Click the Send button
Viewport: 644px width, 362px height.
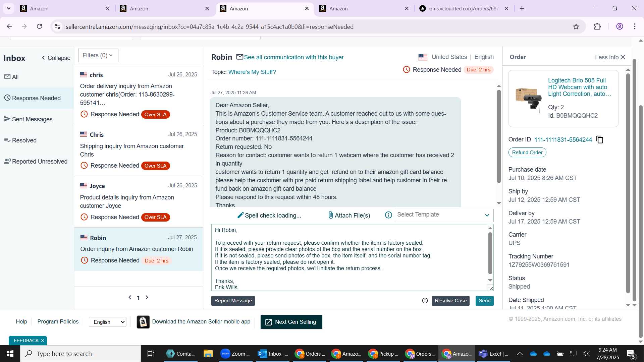coord(484,301)
